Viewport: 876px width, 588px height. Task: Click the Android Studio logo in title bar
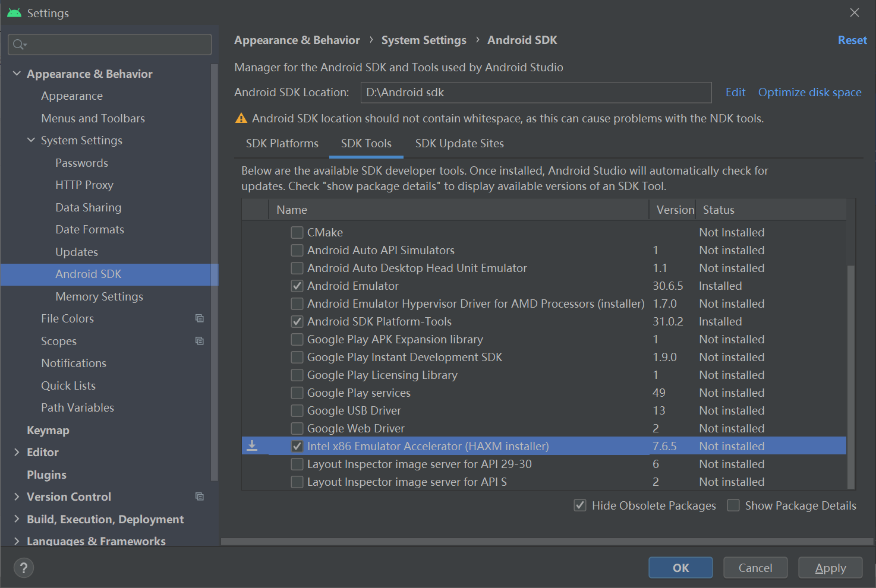pos(14,12)
